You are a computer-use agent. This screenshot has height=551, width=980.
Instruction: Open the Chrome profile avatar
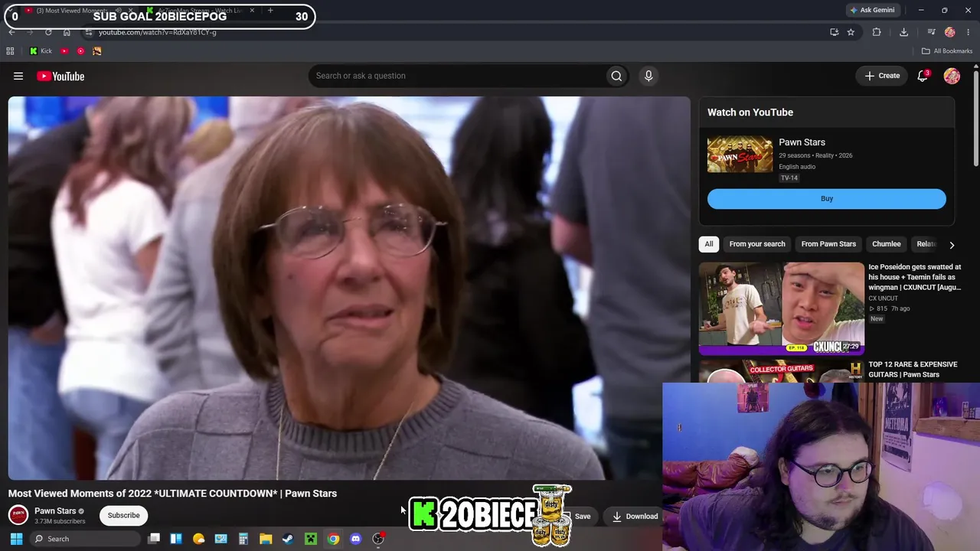tap(950, 32)
